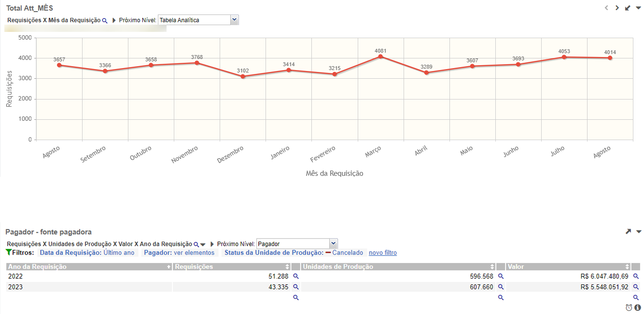Click the Pagador: ver elementos filter
Image resolution: width=644 pixels, height=314 pixels.
(x=179, y=253)
